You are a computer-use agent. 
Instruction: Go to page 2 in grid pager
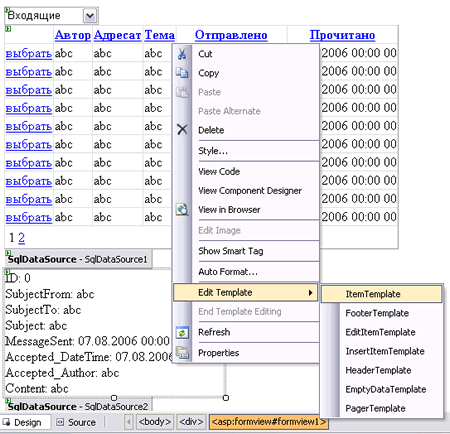click(21, 238)
